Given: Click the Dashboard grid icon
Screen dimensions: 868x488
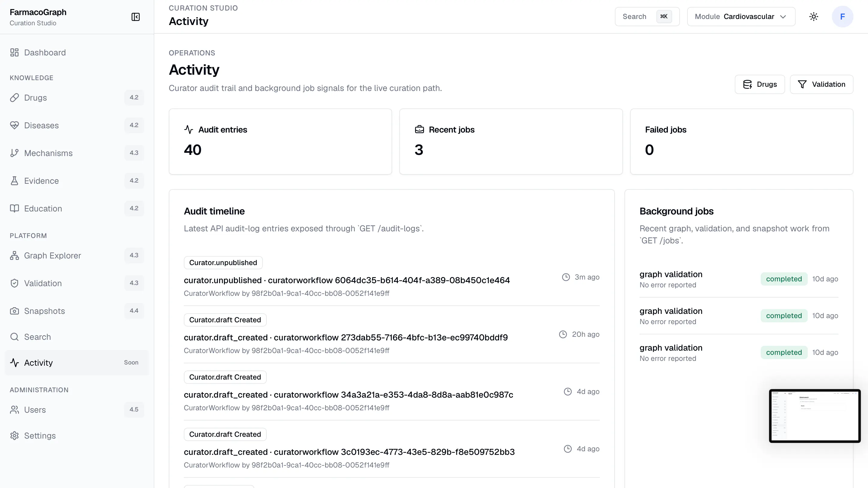Looking at the screenshot, I should (14, 52).
